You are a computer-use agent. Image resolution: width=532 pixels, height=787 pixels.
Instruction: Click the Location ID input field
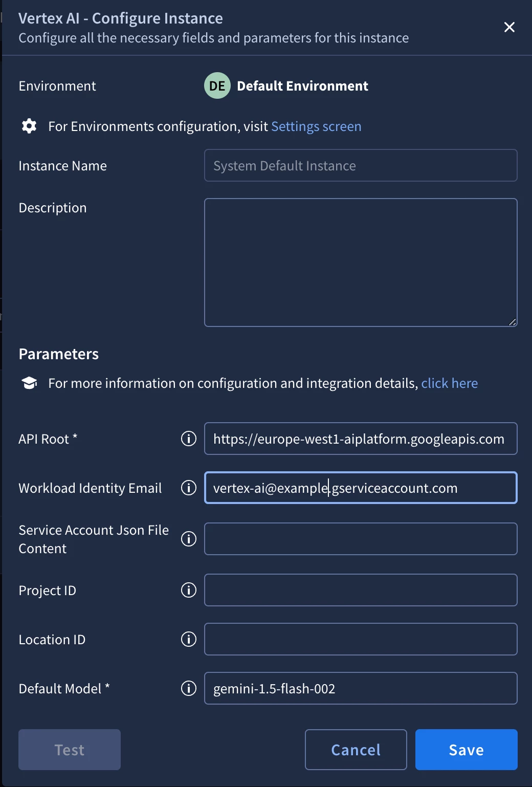tap(361, 639)
